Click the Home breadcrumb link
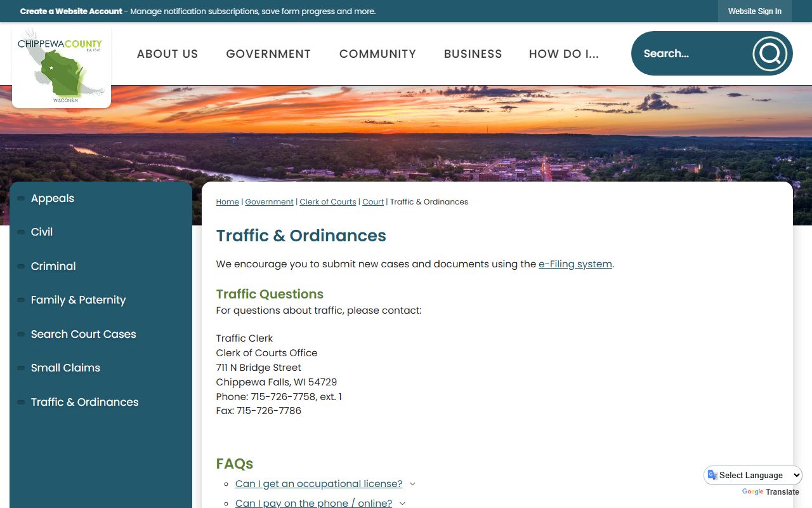Viewport: 812px width, 508px height. click(227, 202)
